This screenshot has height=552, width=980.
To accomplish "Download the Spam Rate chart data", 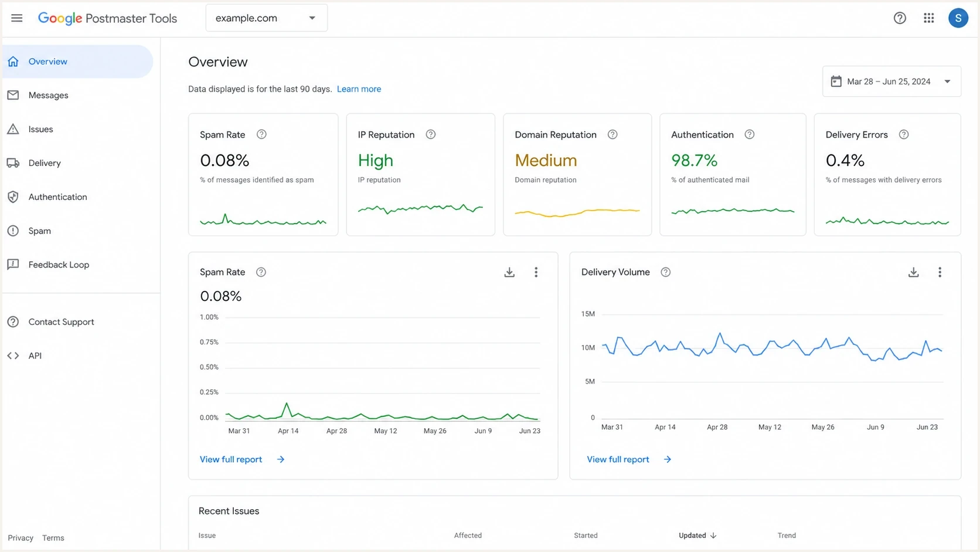I will click(509, 272).
